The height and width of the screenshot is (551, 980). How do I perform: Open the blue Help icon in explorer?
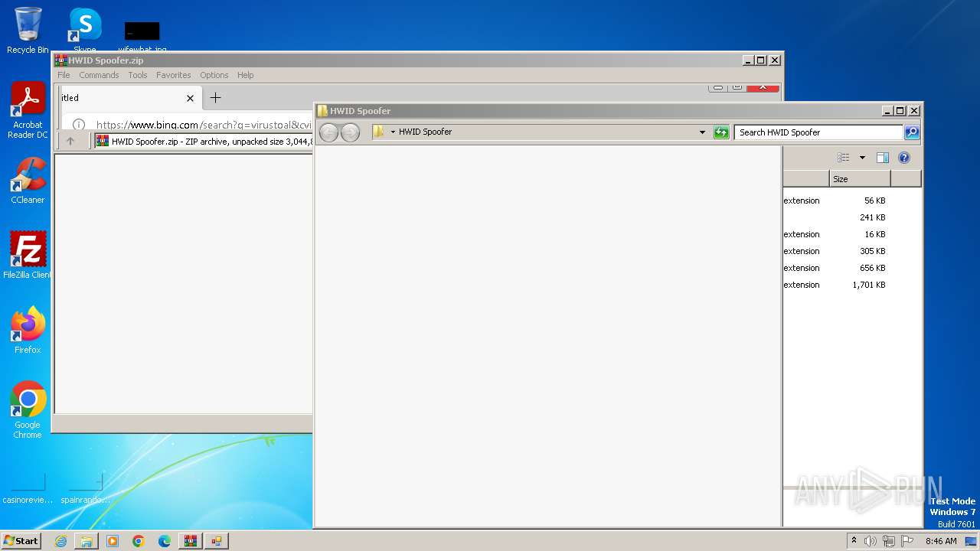[x=904, y=158]
